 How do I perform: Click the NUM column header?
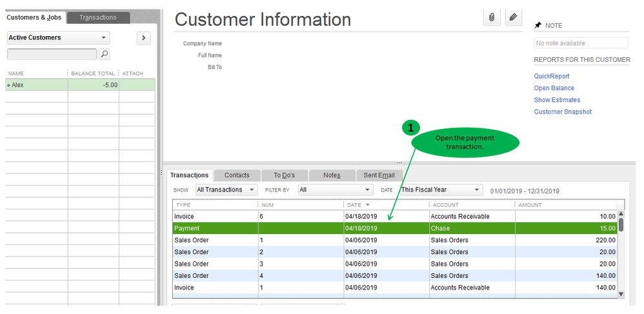tap(267, 205)
